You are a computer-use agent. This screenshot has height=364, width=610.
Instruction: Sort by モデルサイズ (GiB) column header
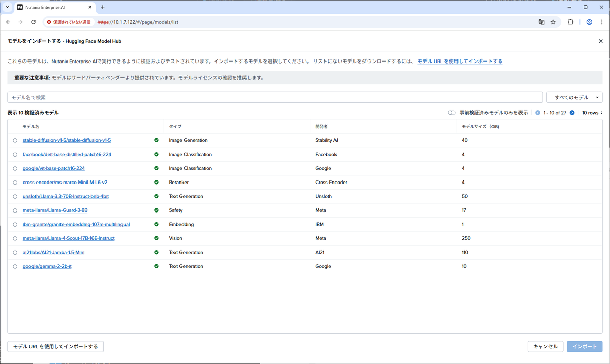tap(480, 126)
